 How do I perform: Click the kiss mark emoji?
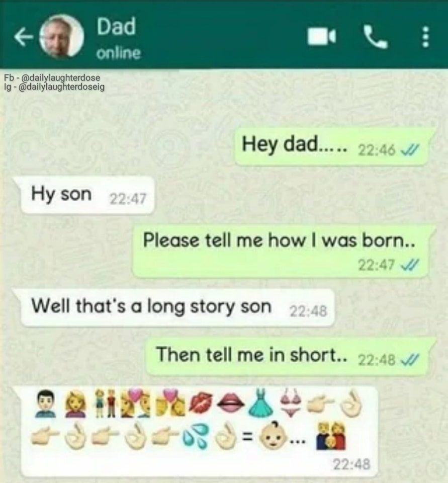tap(201, 403)
